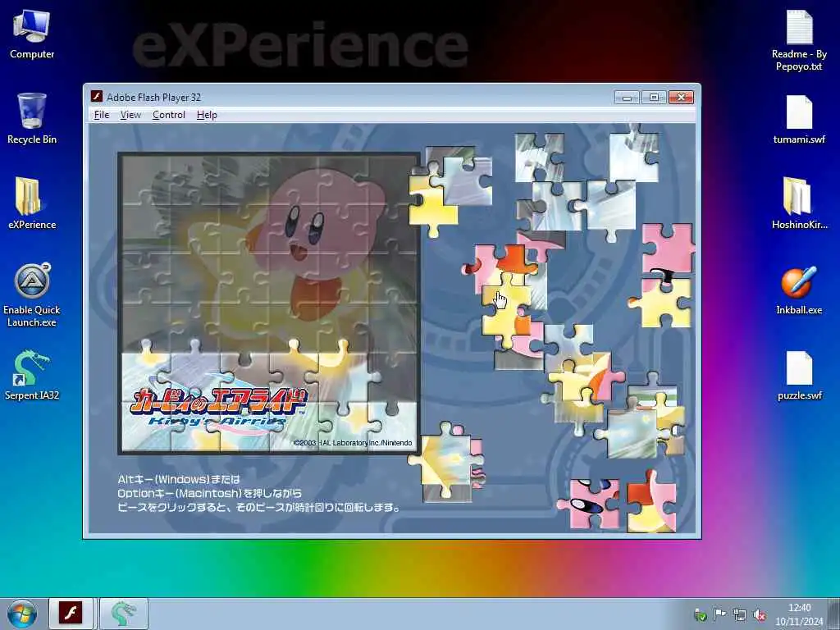This screenshot has width=840, height=630.
Task: Open the Computer desktop icon
Action: pyautogui.click(x=32, y=34)
